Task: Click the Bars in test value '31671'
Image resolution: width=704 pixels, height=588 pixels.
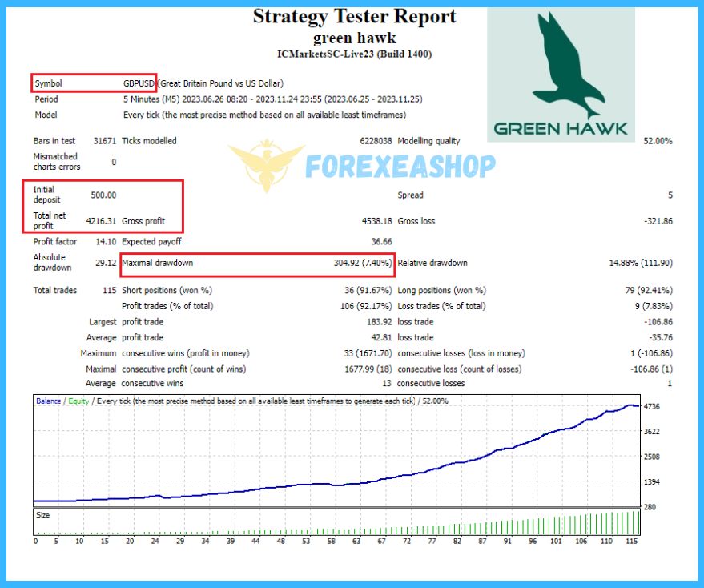Action: pyautogui.click(x=105, y=141)
